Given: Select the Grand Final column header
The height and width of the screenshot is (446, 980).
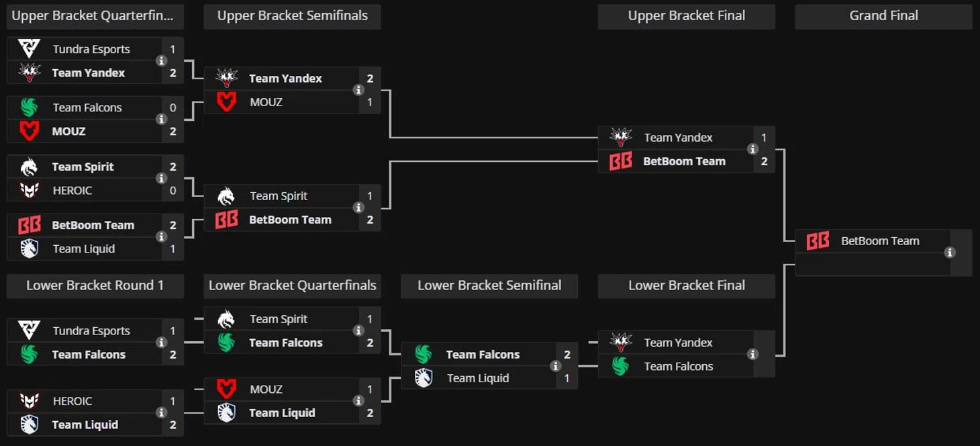Looking at the screenshot, I should tap(883, 16).
